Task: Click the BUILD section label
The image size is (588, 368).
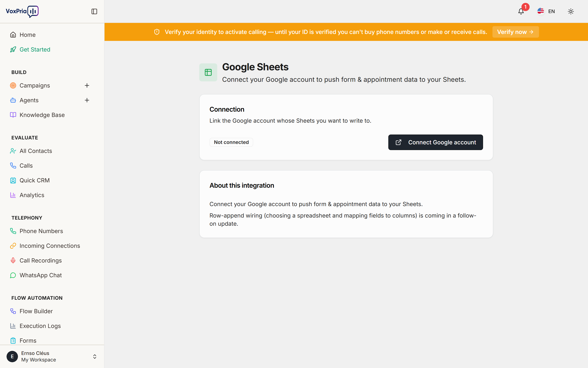Action: tap(19, 72)
